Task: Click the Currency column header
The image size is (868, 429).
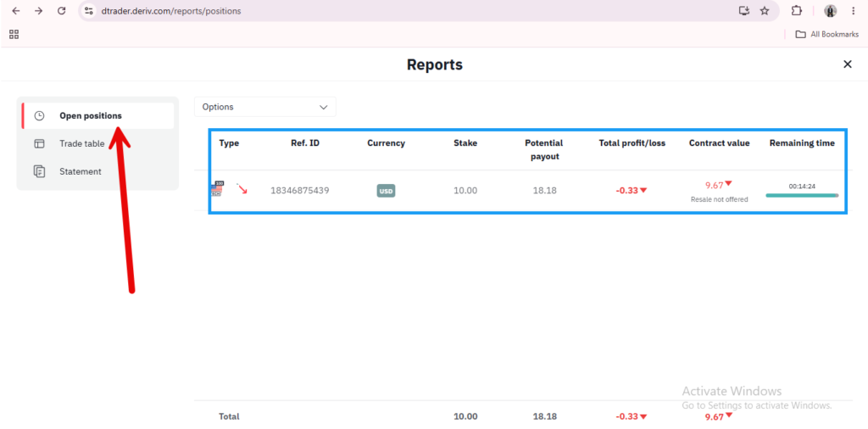Action: (386, 142)
